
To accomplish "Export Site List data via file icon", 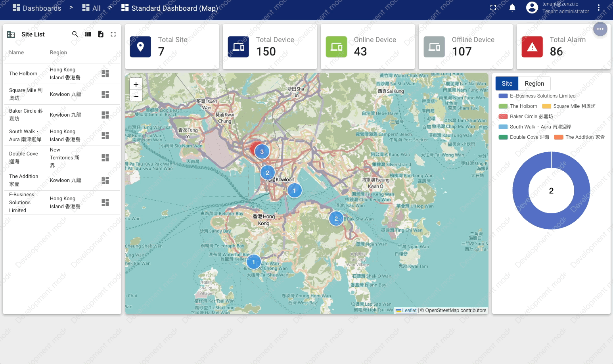I will pos(101,34).
